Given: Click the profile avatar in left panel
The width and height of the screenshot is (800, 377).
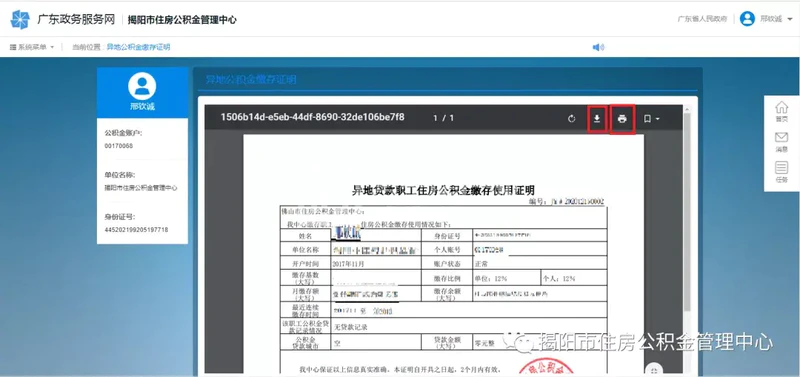Looking at the screenshot, I should pyautogui.click(x=142, y=86).
